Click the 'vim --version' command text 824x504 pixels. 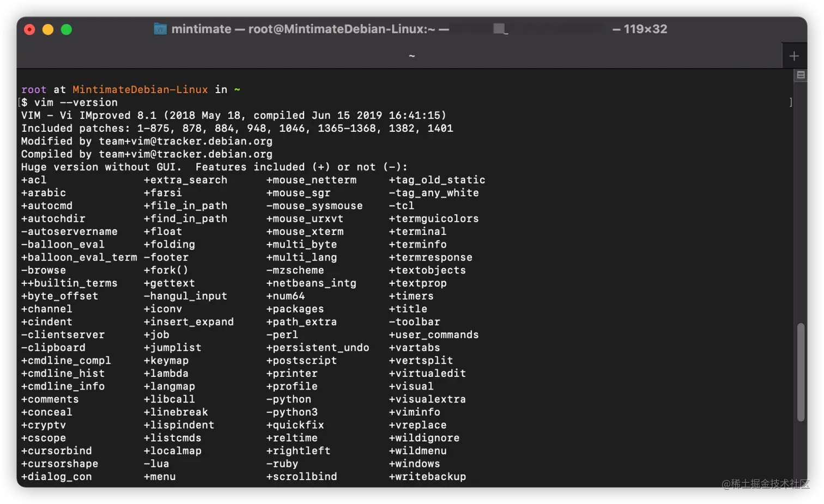76,102
